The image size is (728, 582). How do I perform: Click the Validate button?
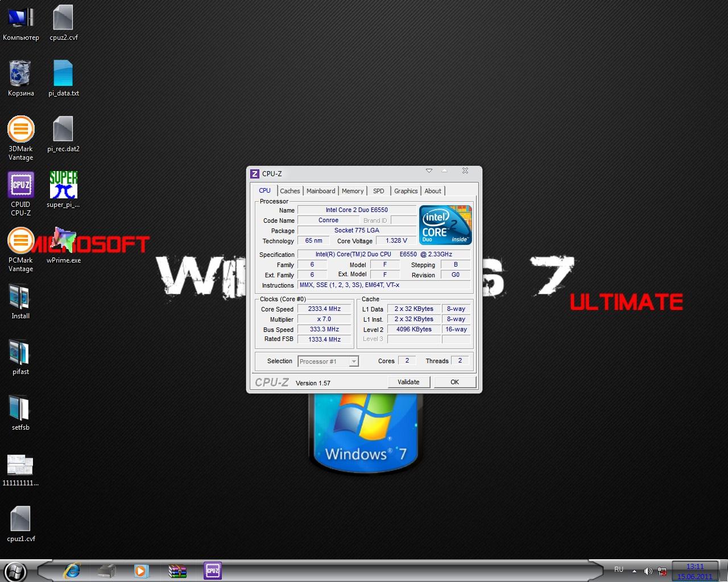pos(408,382)
